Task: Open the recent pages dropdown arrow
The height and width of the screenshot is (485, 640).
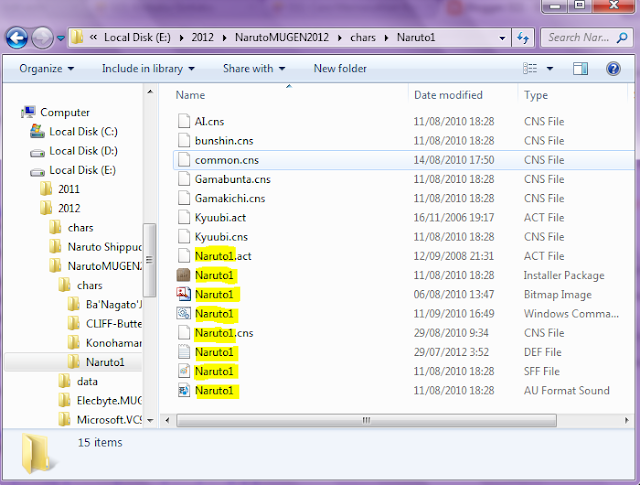Action: tap(61, 38)
